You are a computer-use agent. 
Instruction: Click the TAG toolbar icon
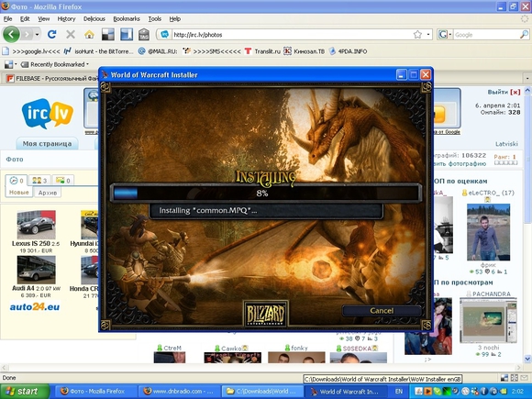click(144, 34)
